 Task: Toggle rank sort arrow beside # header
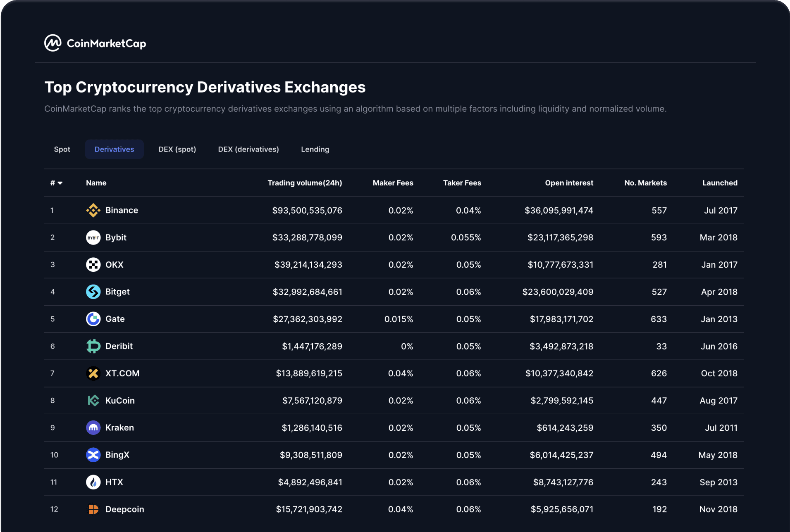pyautogui.click(x=60, y=183)
